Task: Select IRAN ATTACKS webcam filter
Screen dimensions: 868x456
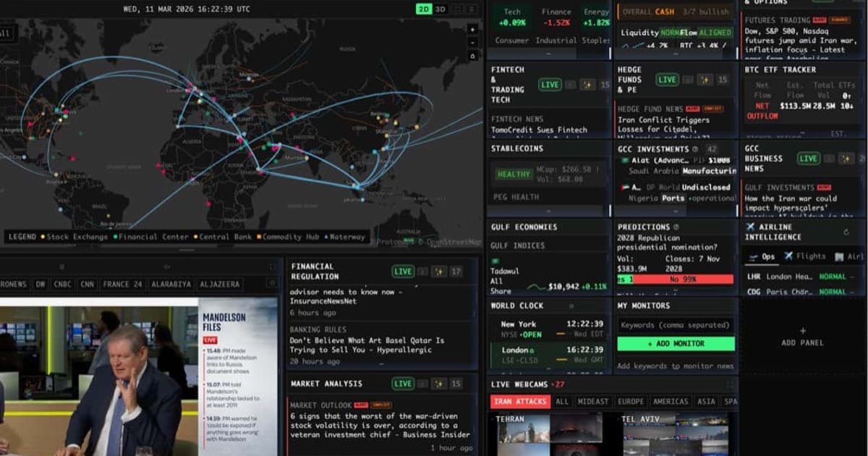Action: pos(520,402)
